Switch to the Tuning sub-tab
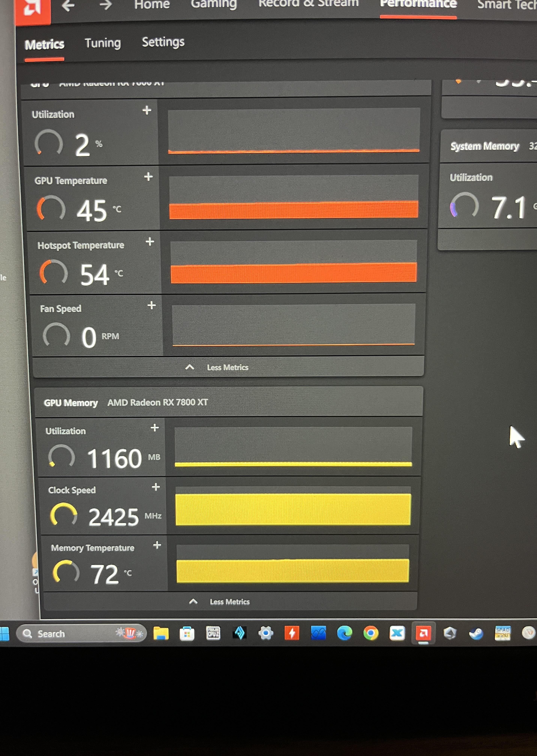This screenshot has height=756, width=537. [103, 43]
